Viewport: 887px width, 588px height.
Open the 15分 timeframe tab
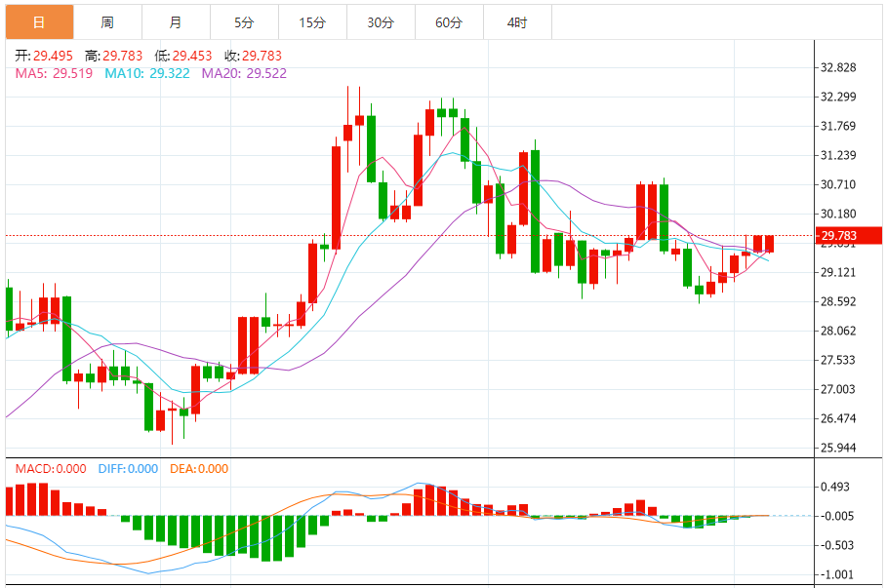click(313, 22)
